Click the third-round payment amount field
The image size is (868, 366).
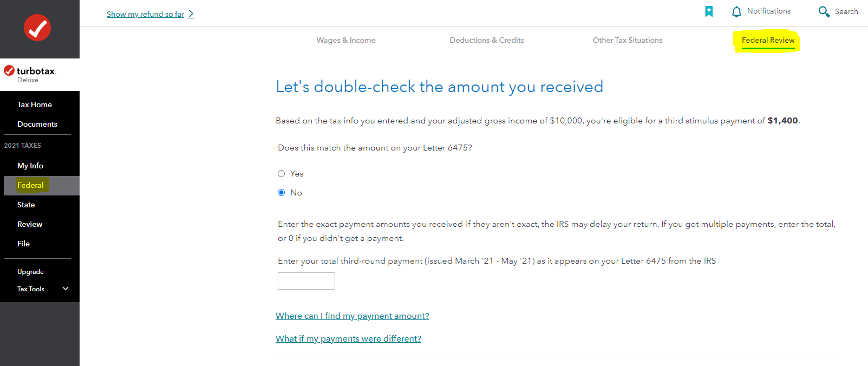click(x=306, y=281)
